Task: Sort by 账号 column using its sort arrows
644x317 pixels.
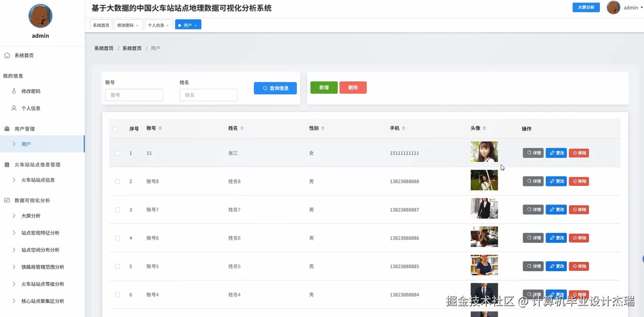Action: tap(160, 128)
